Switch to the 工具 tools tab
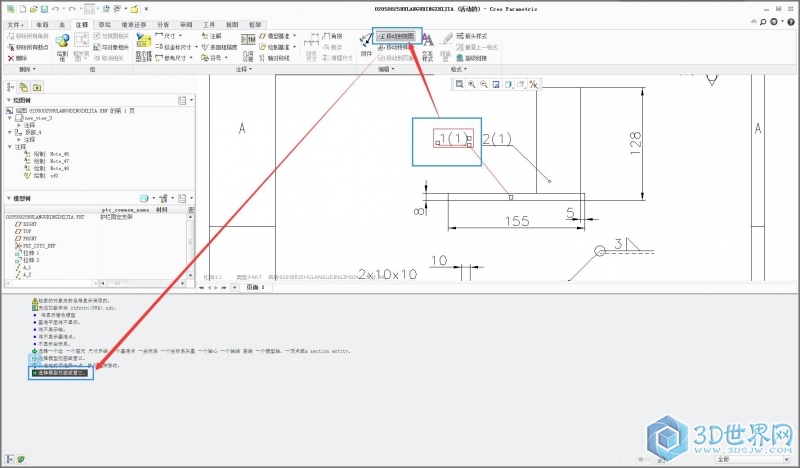The width and height of the screenshot is (800, 468). [x=209, y=24]
